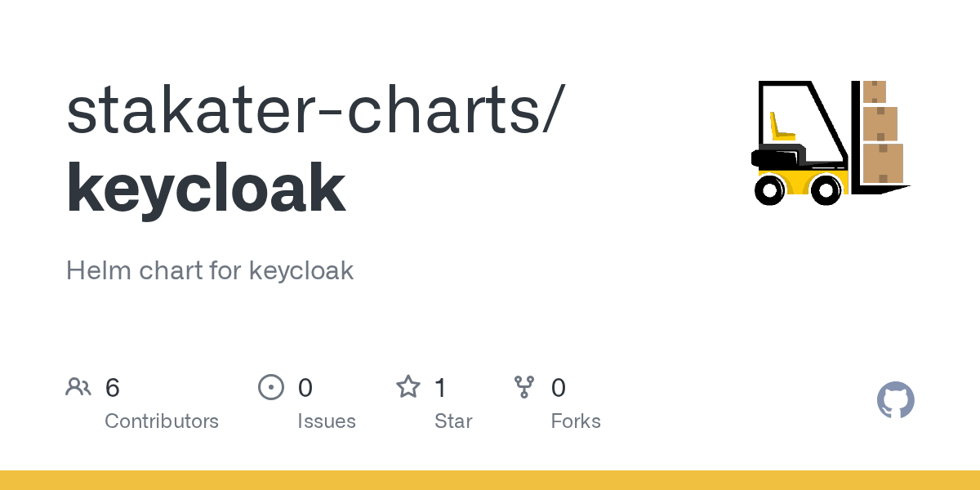Click the star count 1
This screenshot has width=980, height=490.
pyautogui.click(x=441, y=387)
